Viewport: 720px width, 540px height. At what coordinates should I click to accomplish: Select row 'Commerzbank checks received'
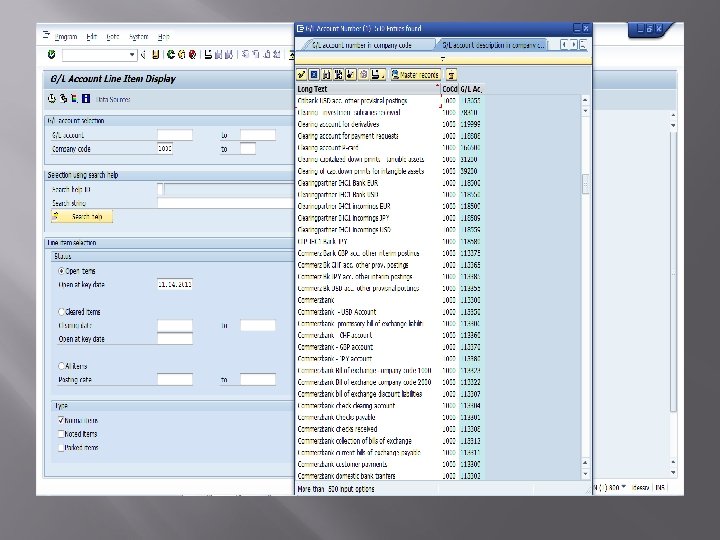(x=390, y=429)
